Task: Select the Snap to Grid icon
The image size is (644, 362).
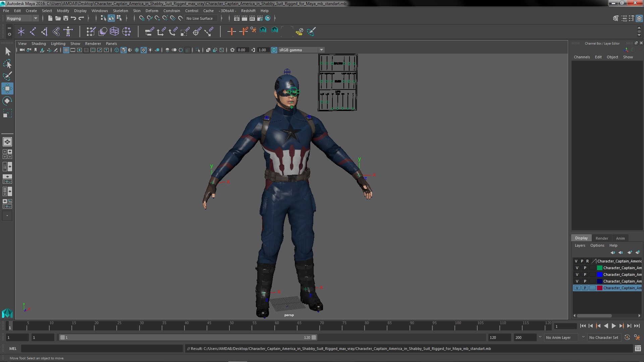Action: [142, 18]
